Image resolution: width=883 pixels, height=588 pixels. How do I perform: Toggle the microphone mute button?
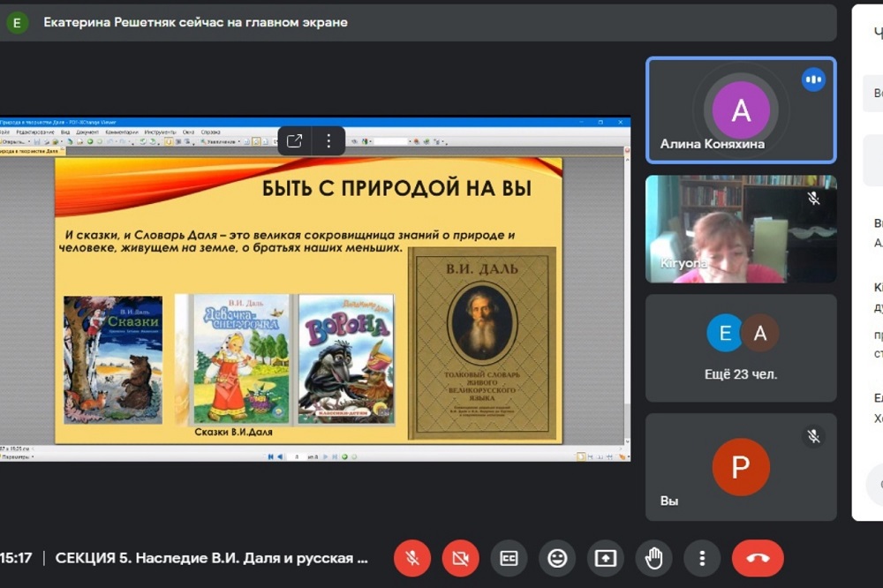tap(411, 558)
